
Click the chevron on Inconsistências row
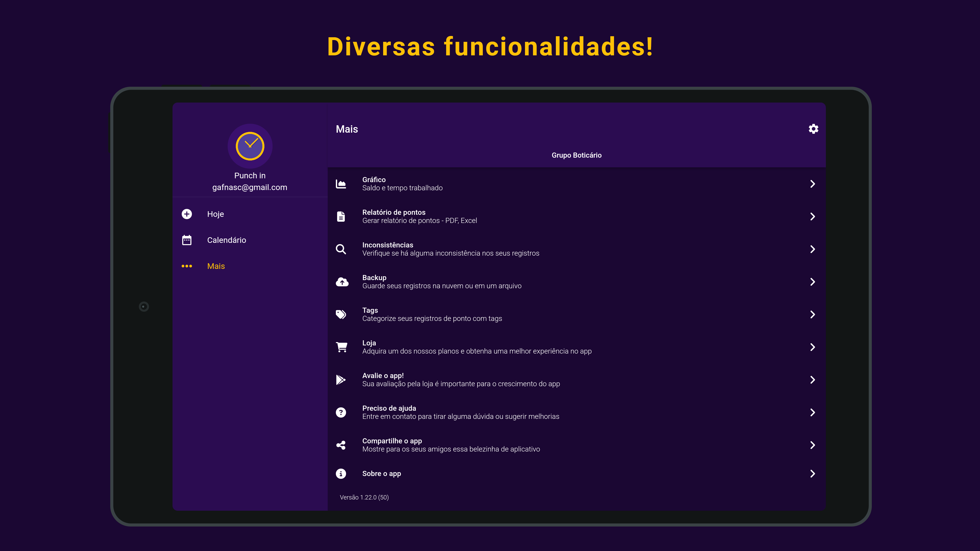pyautogui.click(x=813, y=249)
